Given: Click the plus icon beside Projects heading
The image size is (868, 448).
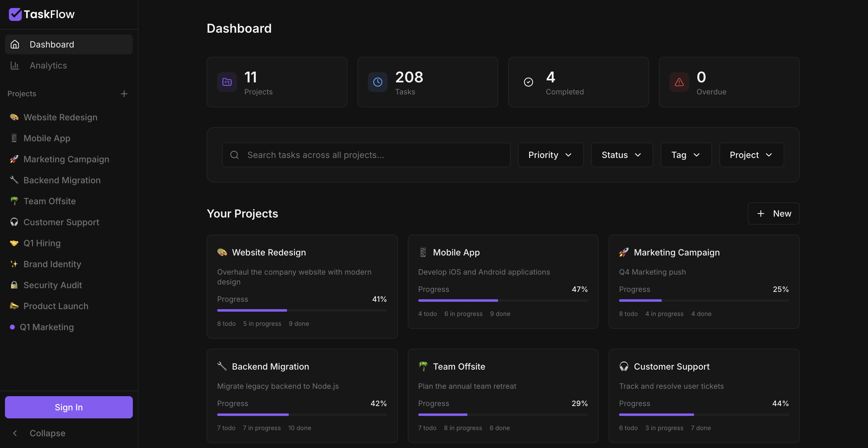Looking at the screenshot, I should (x=124, y=93).
